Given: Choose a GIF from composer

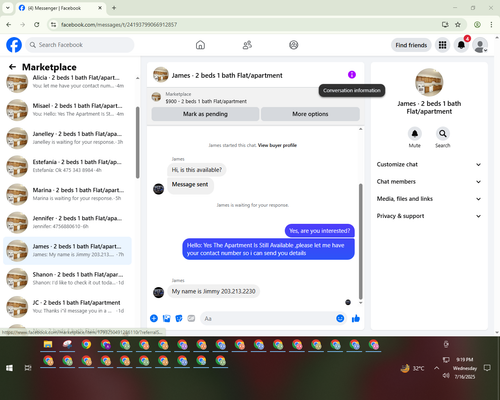Looking at the screenshot, I should pyautogui.click(x=191, y=318).
